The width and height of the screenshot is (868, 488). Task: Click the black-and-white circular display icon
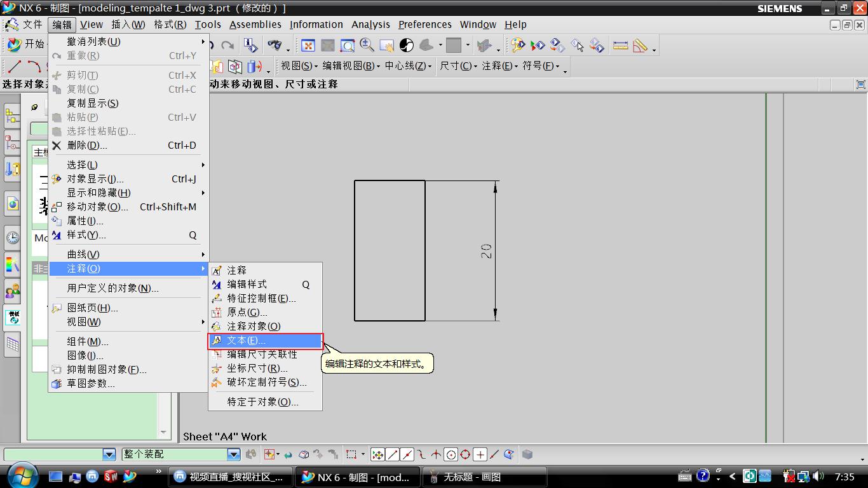click(407, 45)
